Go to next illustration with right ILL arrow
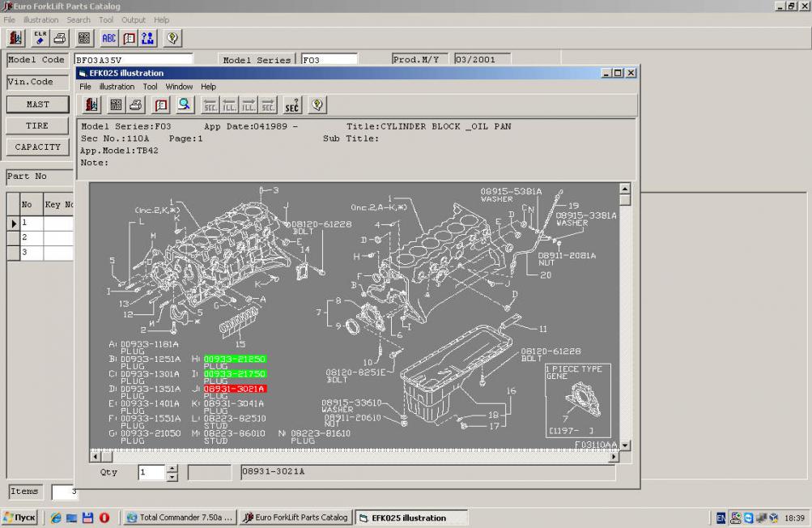812x528 pixels. 249,105
